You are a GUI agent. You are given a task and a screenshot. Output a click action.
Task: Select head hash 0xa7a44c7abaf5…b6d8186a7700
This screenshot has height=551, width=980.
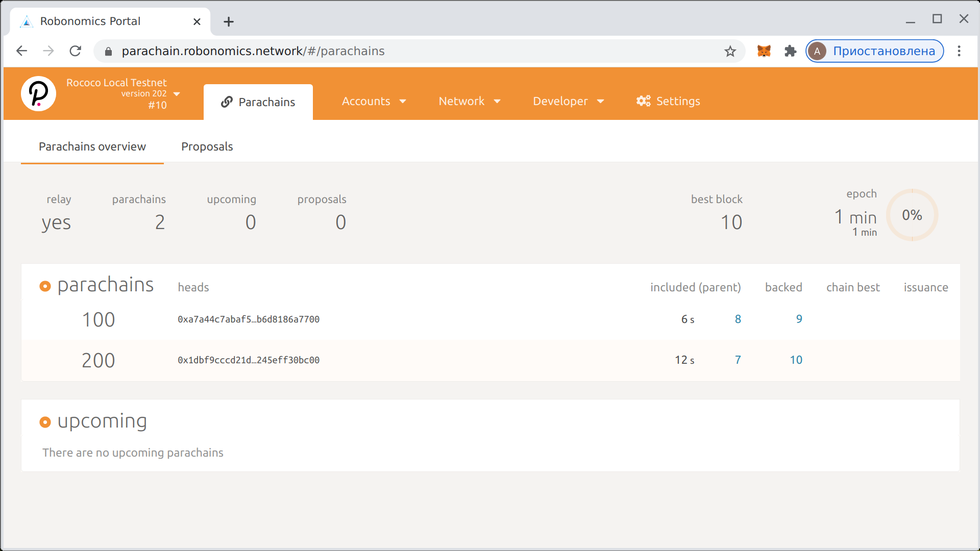tap(249, 319)
